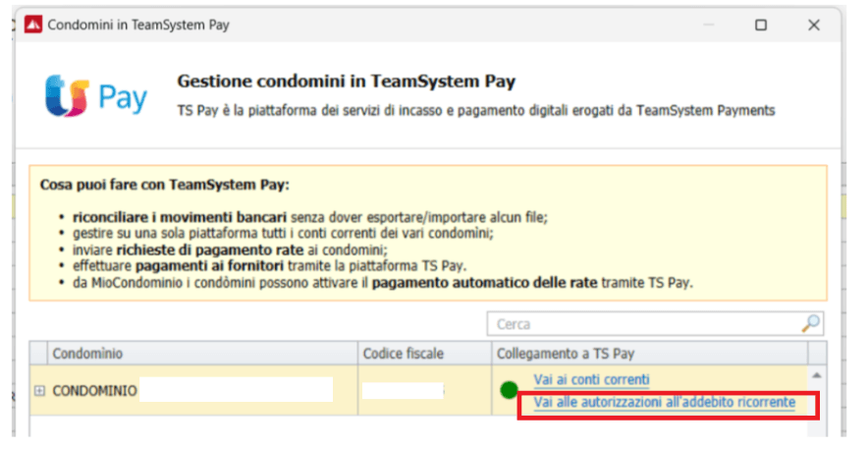Screen dimensions: 868x449
Task: Click 'pagamenti ai fornitori' bullet text
Action: coord(209,265)
